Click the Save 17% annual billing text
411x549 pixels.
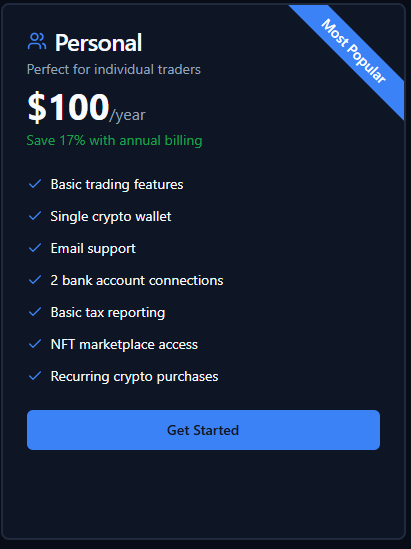point(114,141)
